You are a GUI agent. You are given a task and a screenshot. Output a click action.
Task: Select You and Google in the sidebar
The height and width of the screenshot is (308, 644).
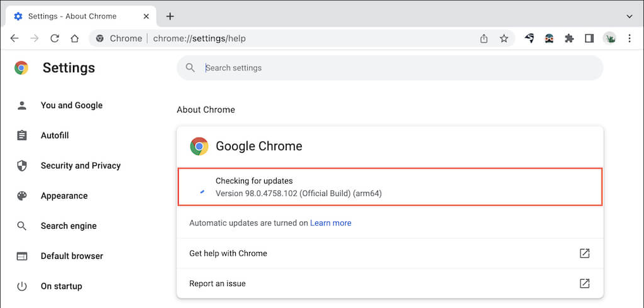pyautogui.click(x=71, y=106)
